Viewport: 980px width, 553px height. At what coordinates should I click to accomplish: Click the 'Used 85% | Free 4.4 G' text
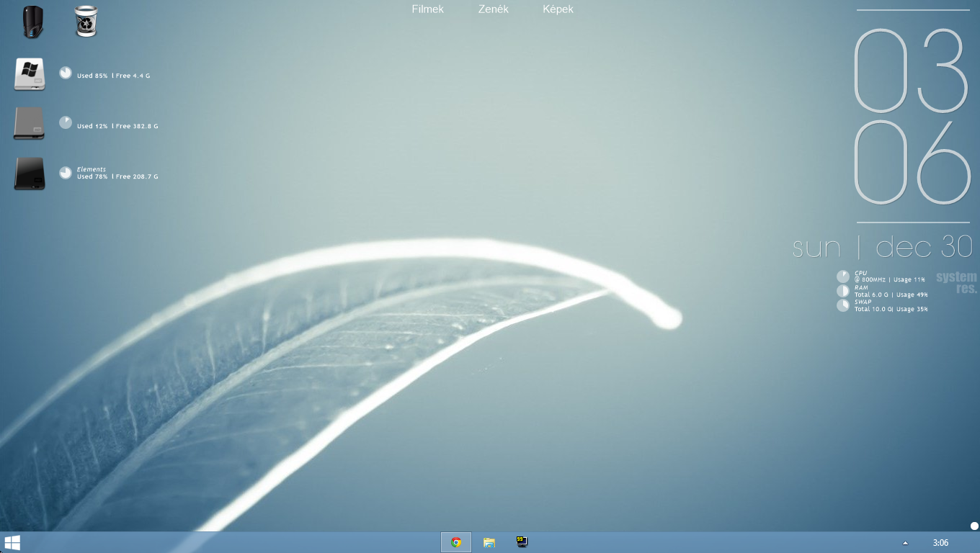tap(113, 76)
